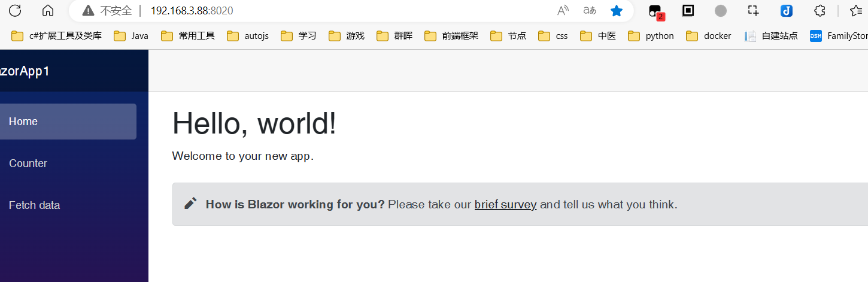Open the FamilyStore DSM bookmark
The height and width of the screenshot is (282, 868).
tap(839, 36)
